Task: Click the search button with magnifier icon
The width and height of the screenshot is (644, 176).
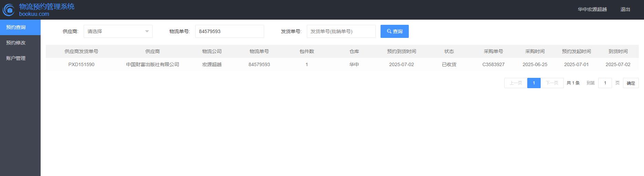Action: [394, 31]
